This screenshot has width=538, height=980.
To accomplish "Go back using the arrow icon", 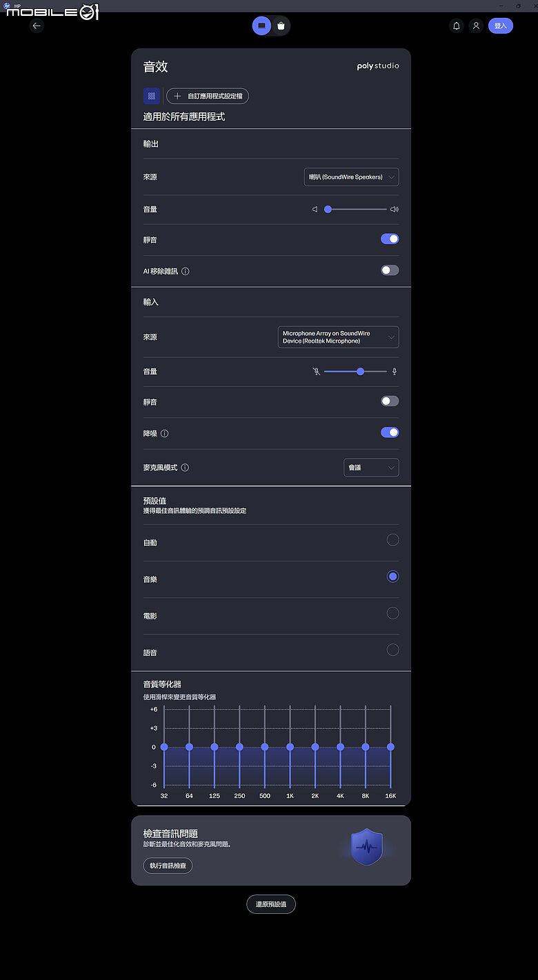I will 37,26.
